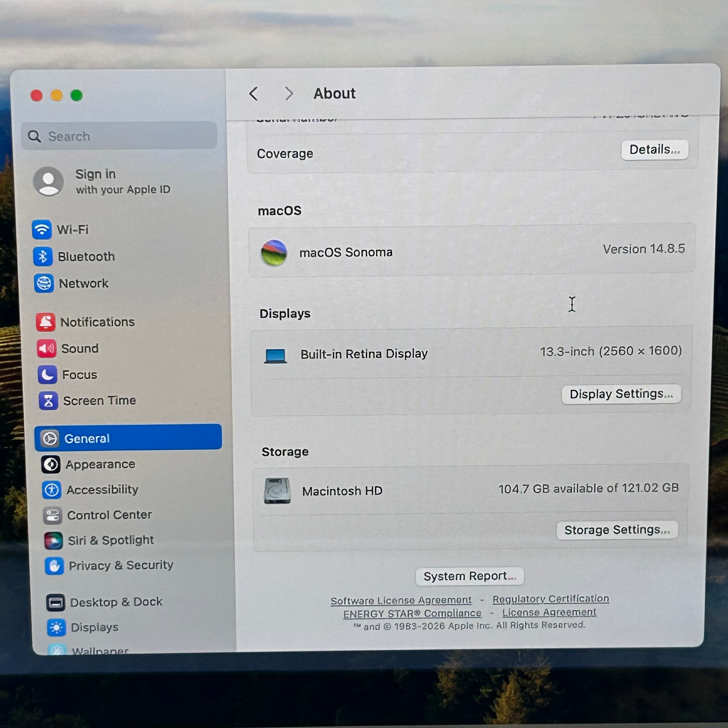The image size is (728, 728).
Task: Open Storage Settings button
Action: tap(617, 530)
